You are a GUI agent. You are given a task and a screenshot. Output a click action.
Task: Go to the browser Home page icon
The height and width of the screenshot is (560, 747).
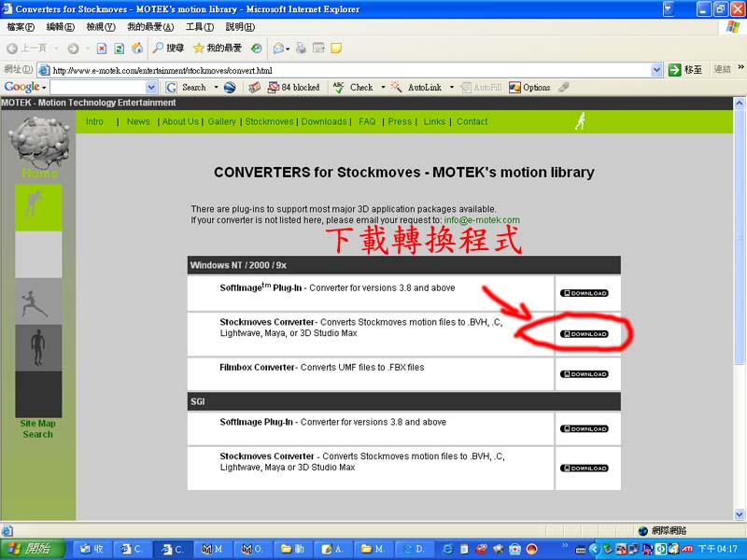137,49
